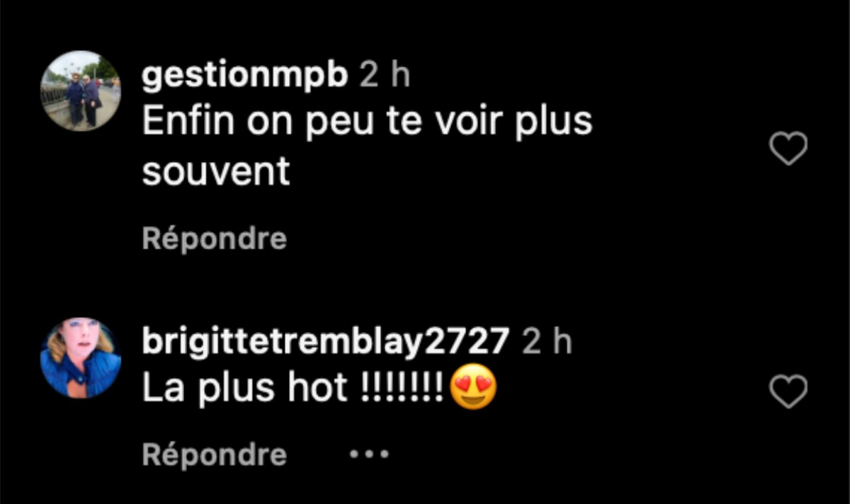Viewport: 850px width, 504px height.
Task: Click the "La plus hot" comment text
Action: coord(245,389)
